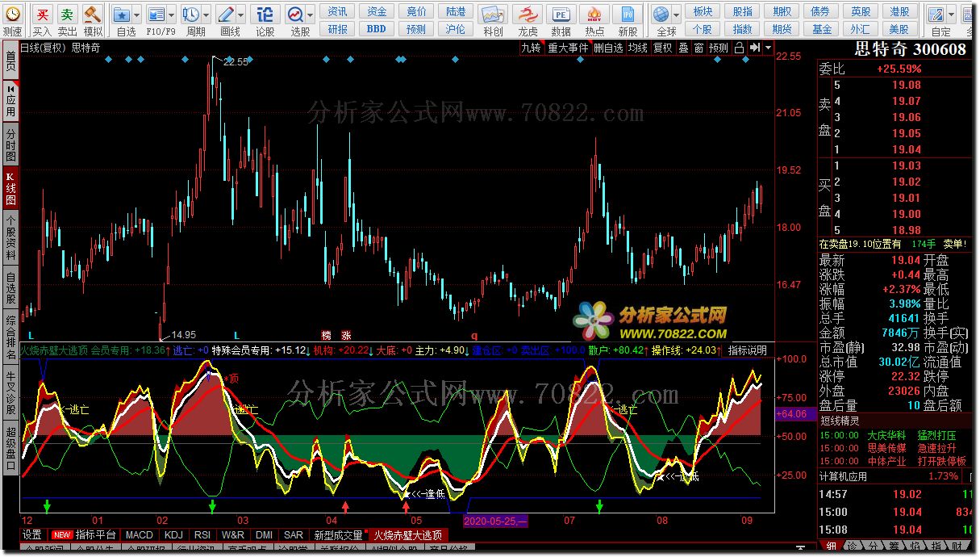Screen dimensions: 980x557
Task: Click the 中体产业 alert row
Action: click(896, 462)
